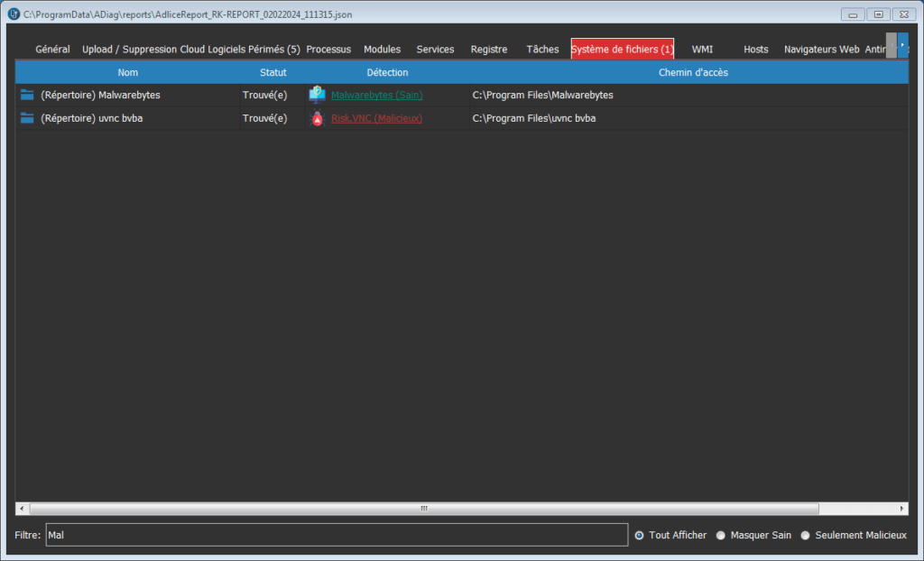Sort the table by the Nom column header

pyautogui.click(x=127, y=72)
